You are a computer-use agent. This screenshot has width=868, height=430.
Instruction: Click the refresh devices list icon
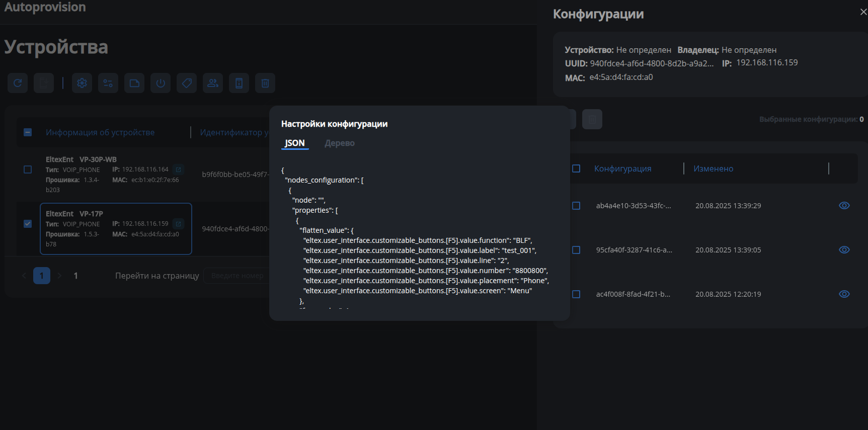(x=18, y=83)
